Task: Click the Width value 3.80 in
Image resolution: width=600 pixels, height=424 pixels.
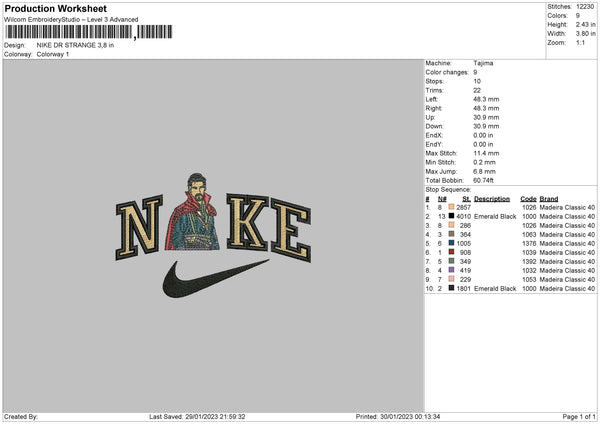Action: 585,34
